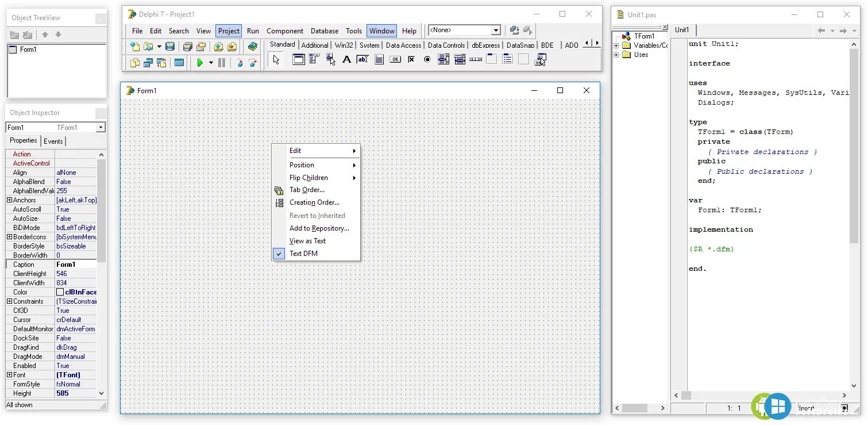Choose Tab Order... from context menu

tap(316, 190)
